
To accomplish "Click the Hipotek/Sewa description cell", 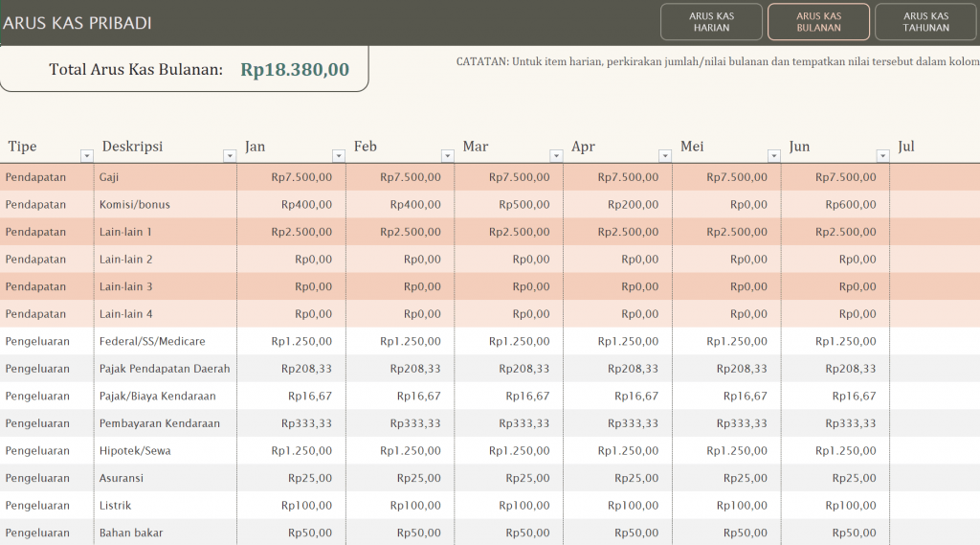I will (x=165, y=451).
